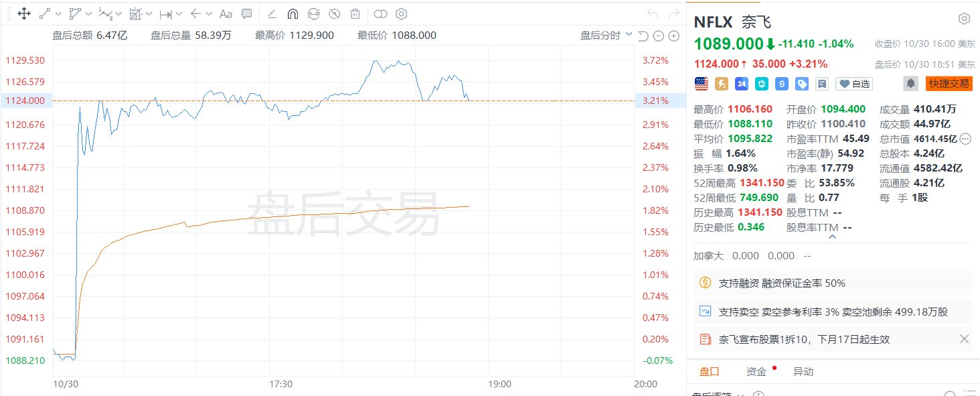Click the 快捷交易 quick trade button
This screenshot has width=980, height=396.
(x=949, y=84)
